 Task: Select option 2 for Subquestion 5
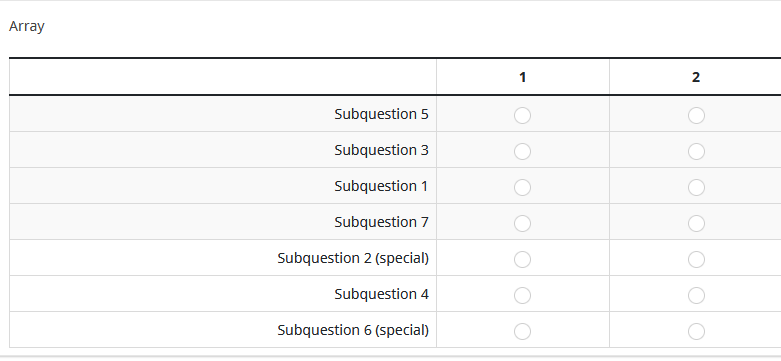pos(696,116)
